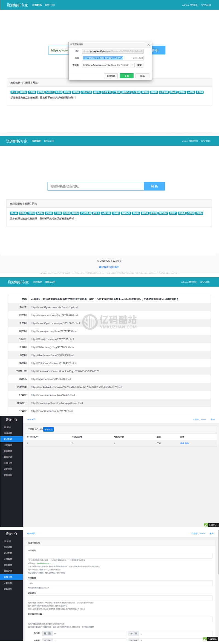Open the 素材解析 footer link
Viewport: 219px width, 644px height.
pyautogui.click(x=104, y=267)
